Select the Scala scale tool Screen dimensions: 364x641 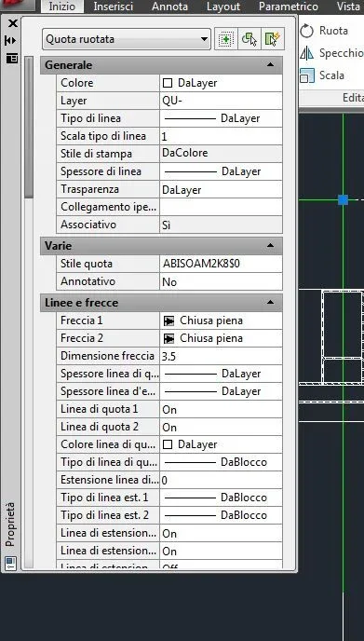[x=322, y=75]
